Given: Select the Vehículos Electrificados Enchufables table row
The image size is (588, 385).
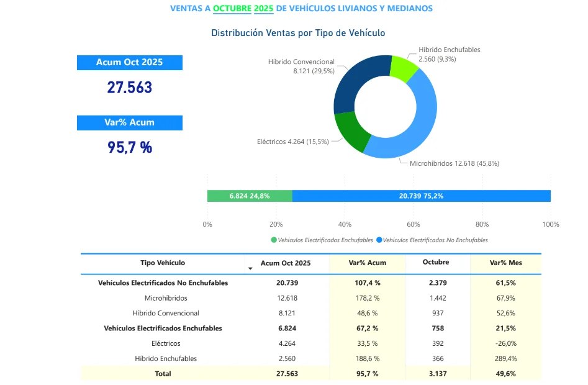Looking at the screenshot, I should [x=163, y=328].
